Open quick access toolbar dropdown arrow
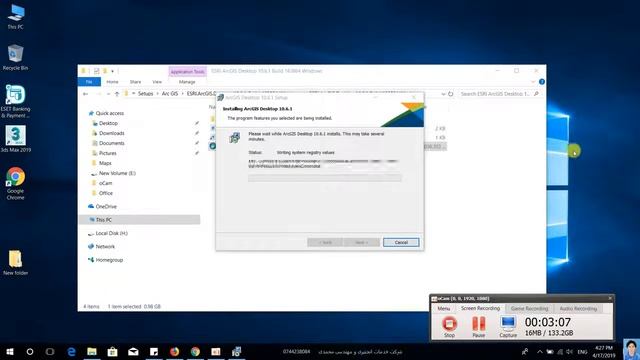Screen dimensions: 640x360 tap(113, 71)
